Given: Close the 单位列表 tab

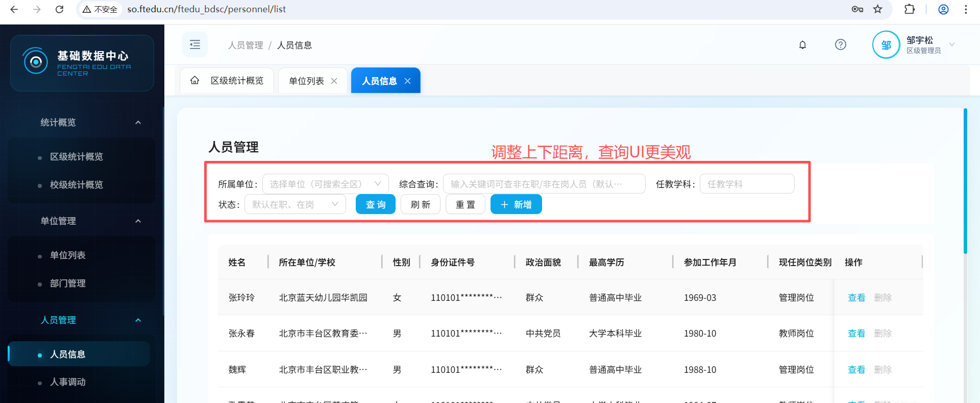Looking at the screenshot, I should (x=334, y=81).
